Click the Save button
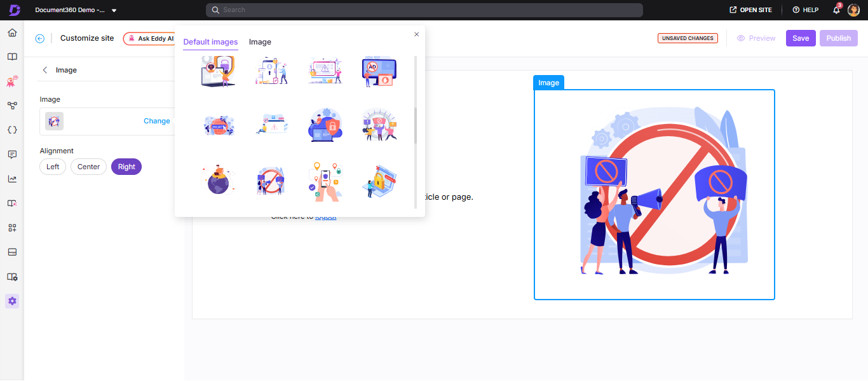868x381 pixels. pyautogui.click(x=801, y=38)
